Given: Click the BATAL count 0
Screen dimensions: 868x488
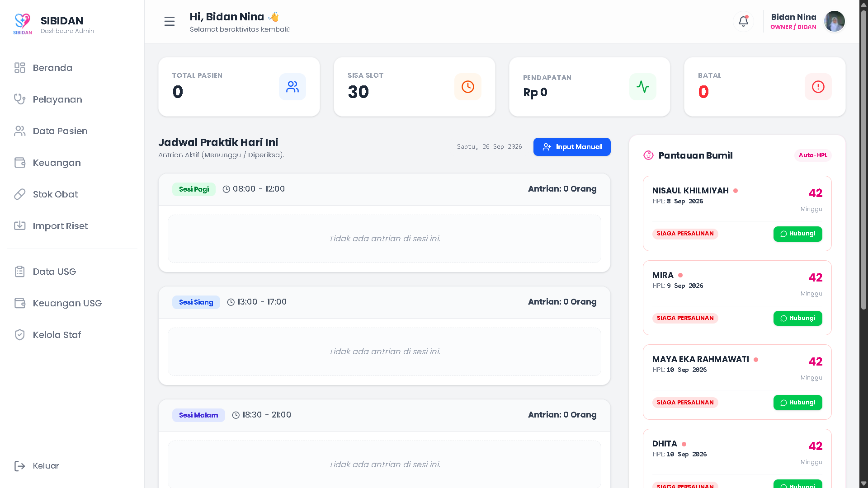Looking at the screenshot, I should coord(703,92).
